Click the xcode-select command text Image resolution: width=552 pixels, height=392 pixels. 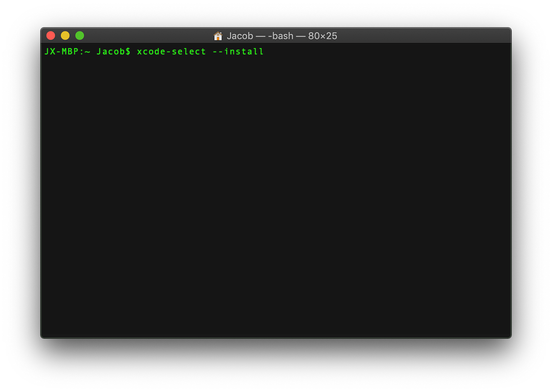click(171, 51)
